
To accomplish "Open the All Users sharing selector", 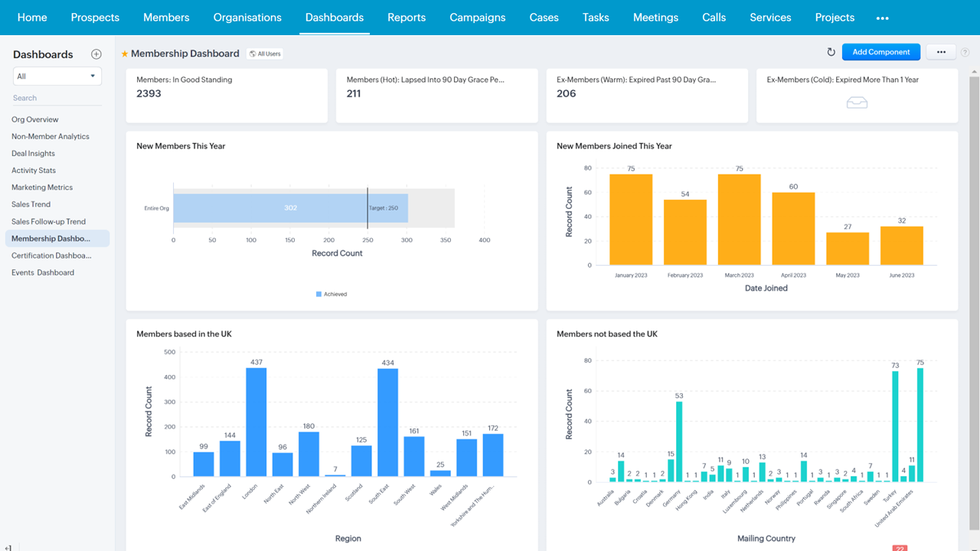I will (x=265, y=54).
